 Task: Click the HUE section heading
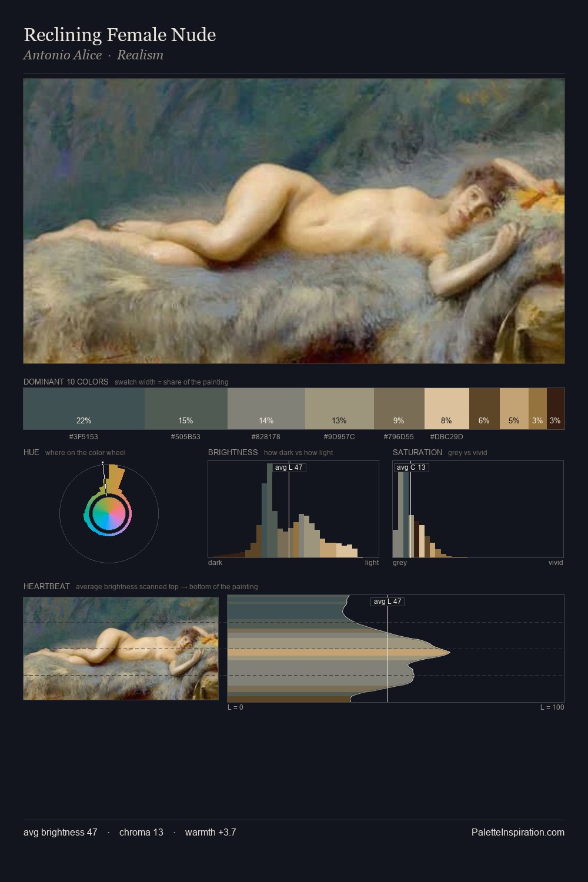tap(31, 452)
